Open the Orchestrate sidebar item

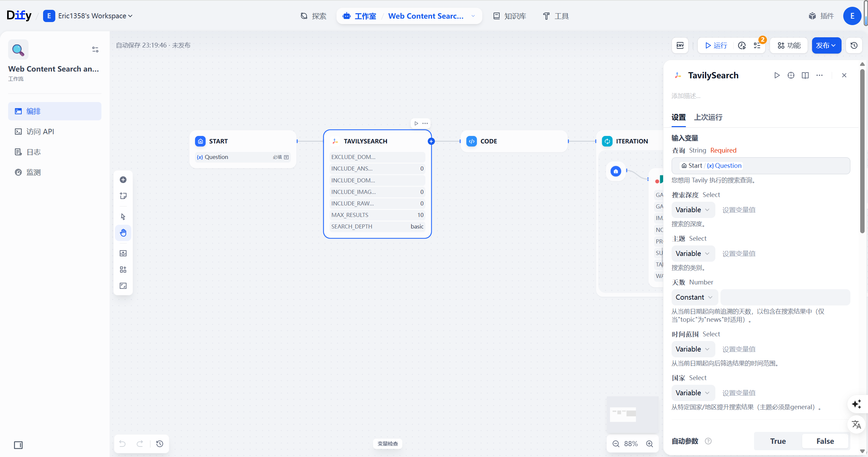[x=55, y=111]
